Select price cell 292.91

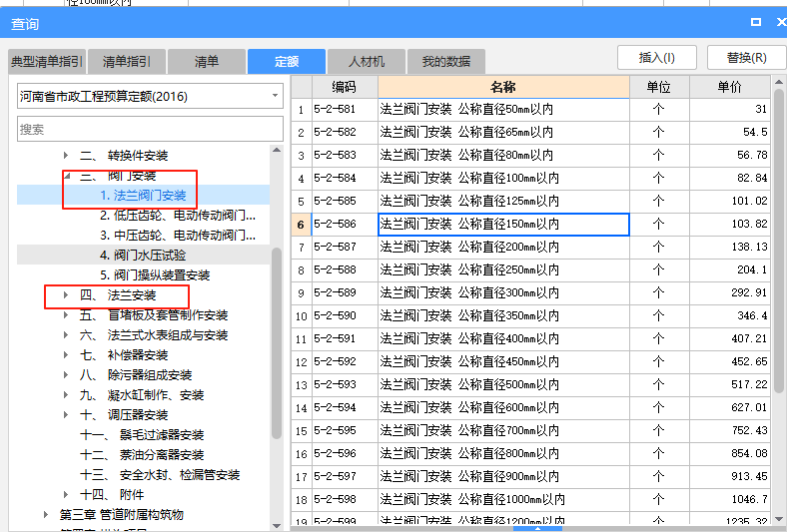pyautogui.click(x=729, y=292)
